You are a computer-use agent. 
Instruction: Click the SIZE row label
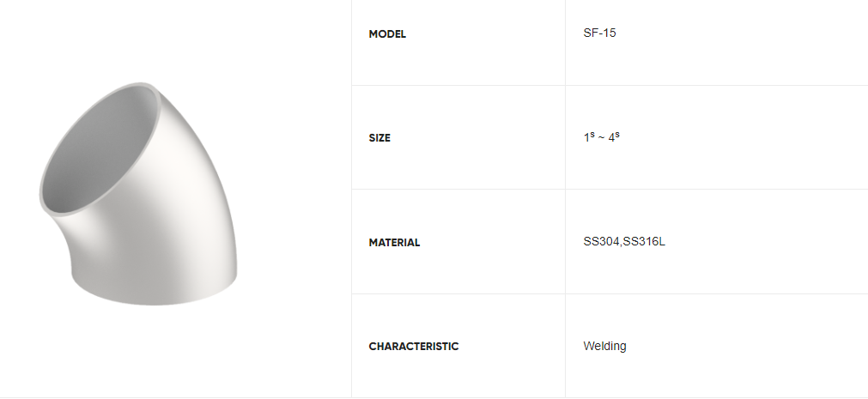(379, 138)
